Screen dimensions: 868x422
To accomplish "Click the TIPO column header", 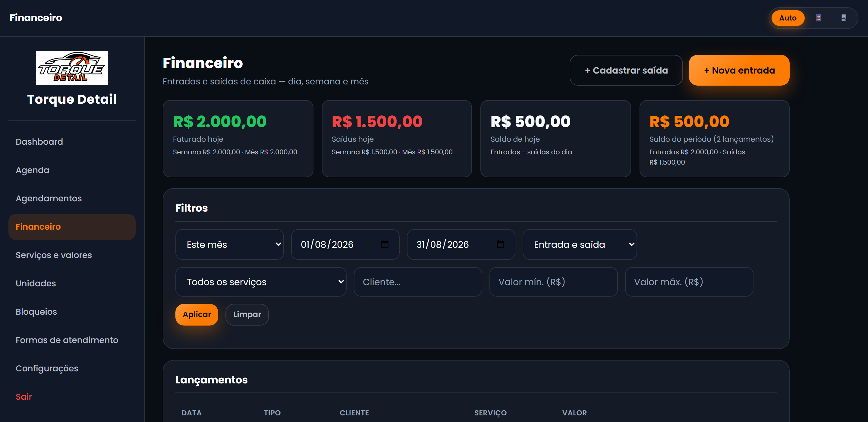I will [x=272, y=413].
